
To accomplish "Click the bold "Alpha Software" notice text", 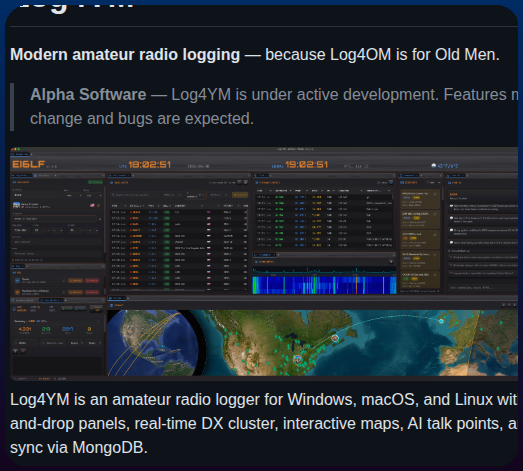I will [x=88, y=95].
